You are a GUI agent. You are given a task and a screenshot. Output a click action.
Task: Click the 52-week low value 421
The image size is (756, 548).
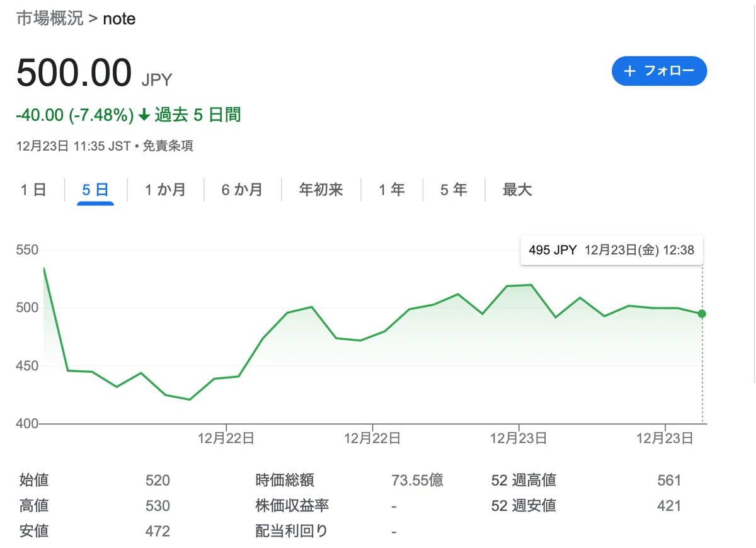(669, 506)
